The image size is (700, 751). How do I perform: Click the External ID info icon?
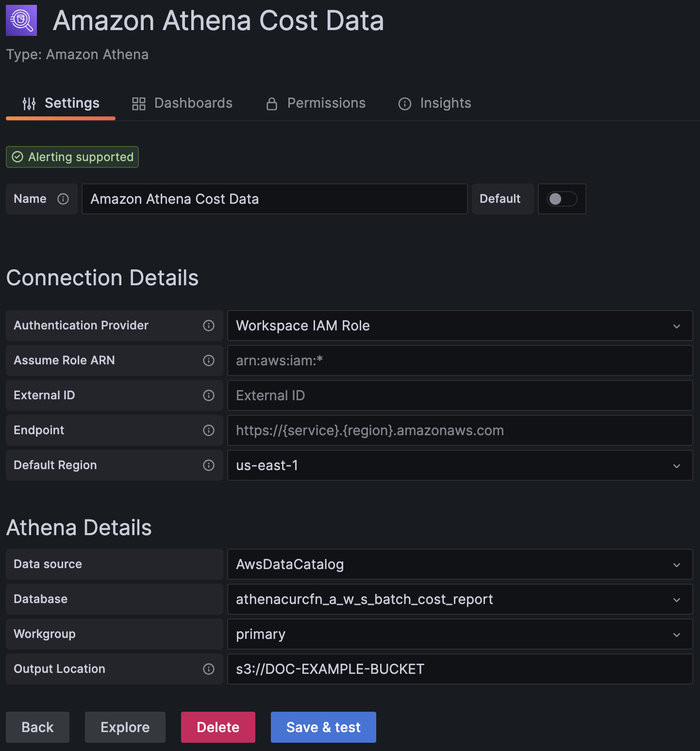click(209, 395)
